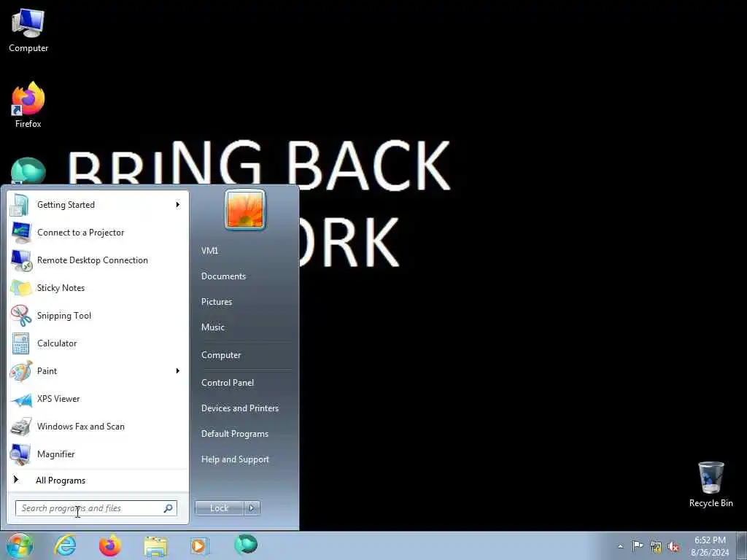Select the partially hidden green desktop icon
The width and height of the screenshot is (747, 560).
pyautogui.click(x=28, y=171)
